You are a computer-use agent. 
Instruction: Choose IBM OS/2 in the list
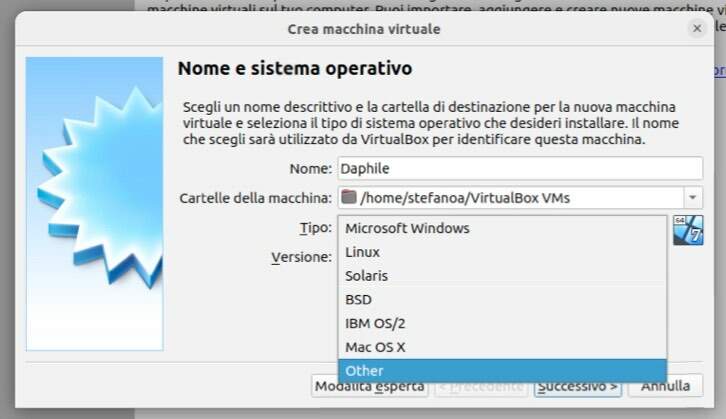[502, 323]
